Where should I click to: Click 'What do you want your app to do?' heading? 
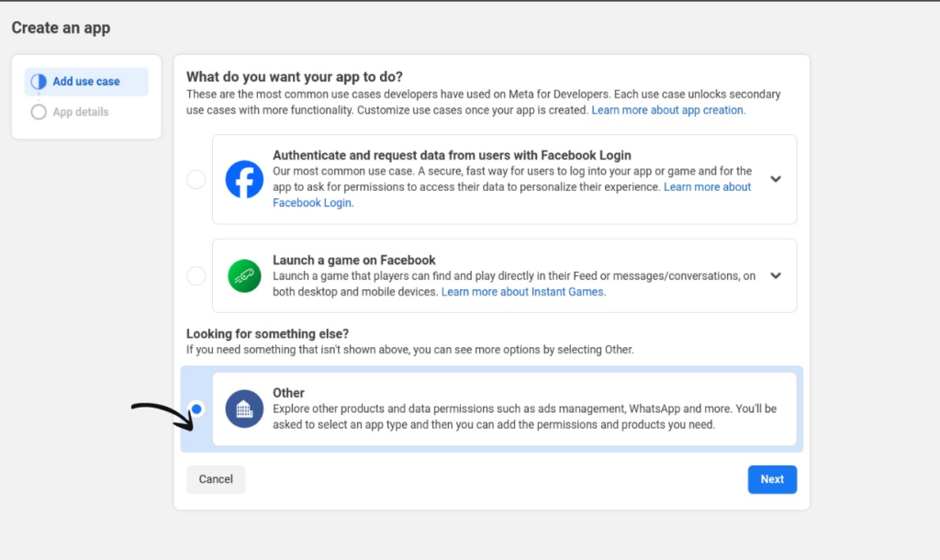click(295, 77)
